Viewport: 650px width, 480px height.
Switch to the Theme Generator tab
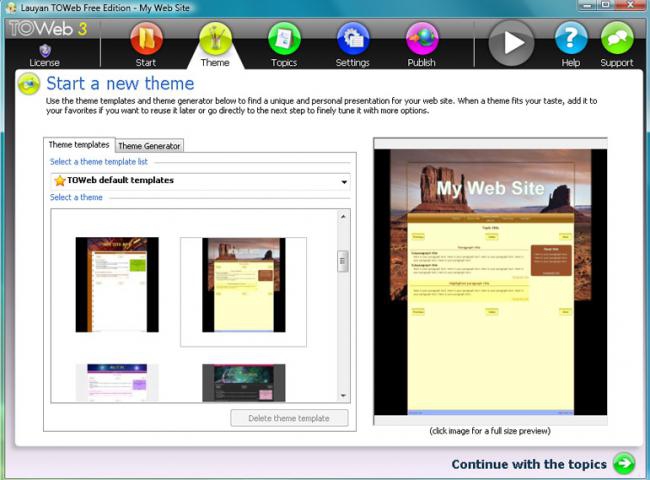(x=149, y=146)
